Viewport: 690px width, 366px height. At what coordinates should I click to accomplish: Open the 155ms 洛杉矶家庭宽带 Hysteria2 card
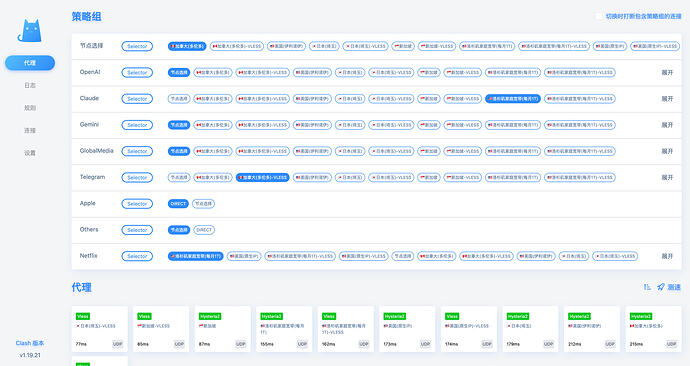pos(284,329)
